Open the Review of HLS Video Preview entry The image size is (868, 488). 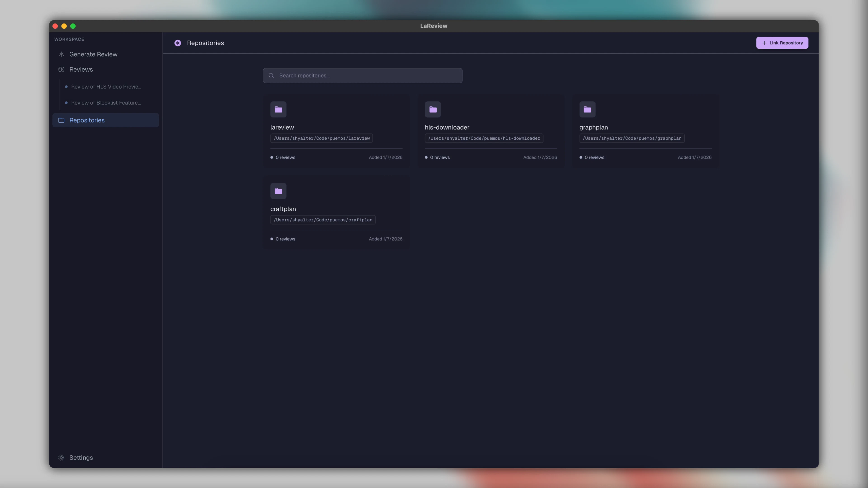[x=106, y=87]
